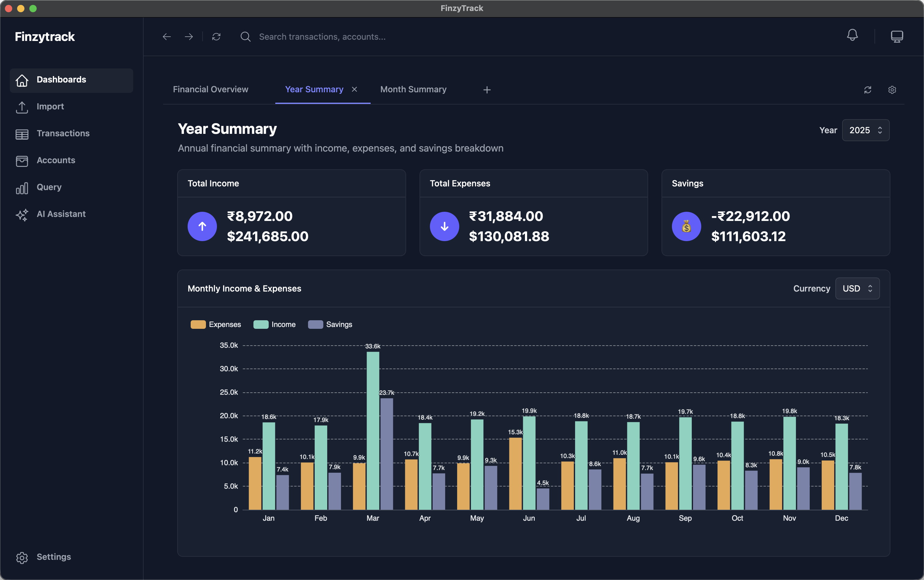Click March income bar labeled 33.6k

tap(373, 431)
